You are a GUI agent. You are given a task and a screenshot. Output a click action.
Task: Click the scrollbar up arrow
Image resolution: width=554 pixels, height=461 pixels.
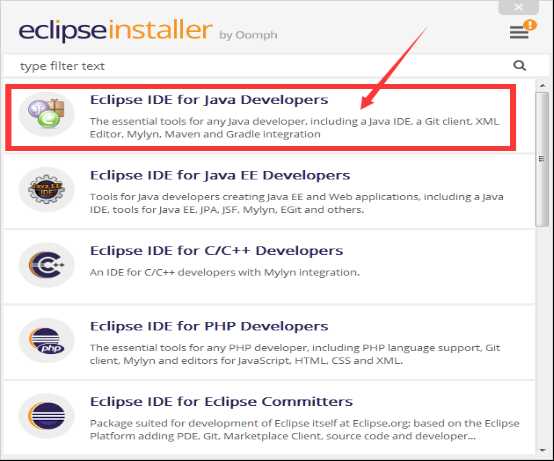pos(542,85)
